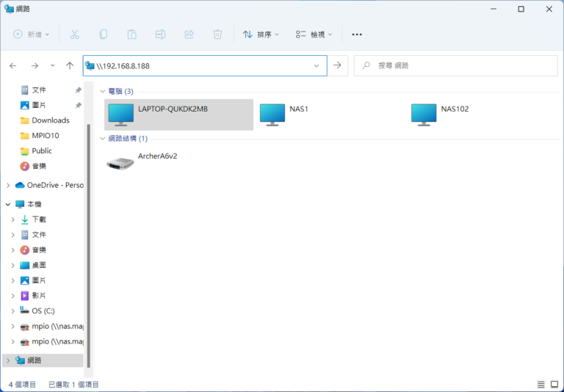Image resolution: width=564 pixels, height=392 pixels.
Task: Expand the OS (C:) drive node
Action: click(13, 311)
